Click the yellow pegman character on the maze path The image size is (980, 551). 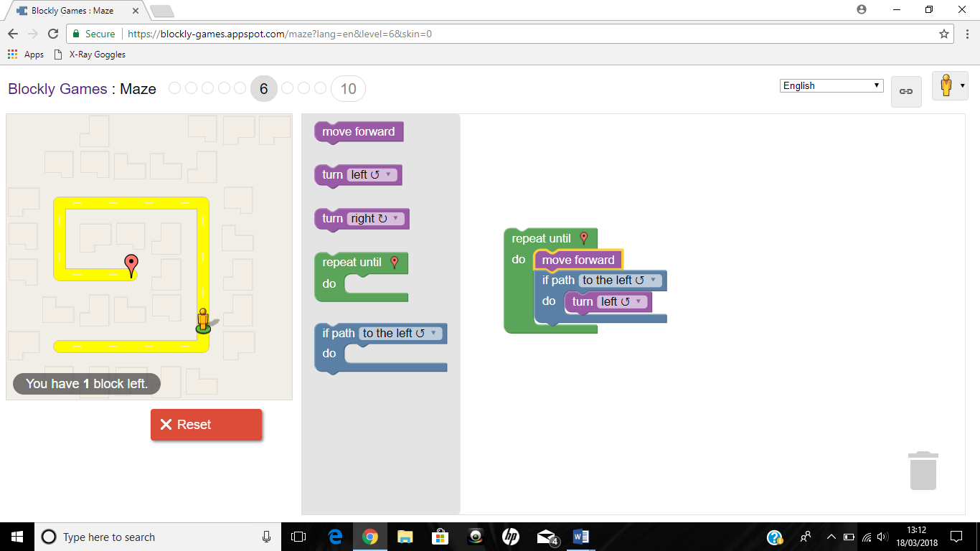pyautogui.click(x=203, y=321)
